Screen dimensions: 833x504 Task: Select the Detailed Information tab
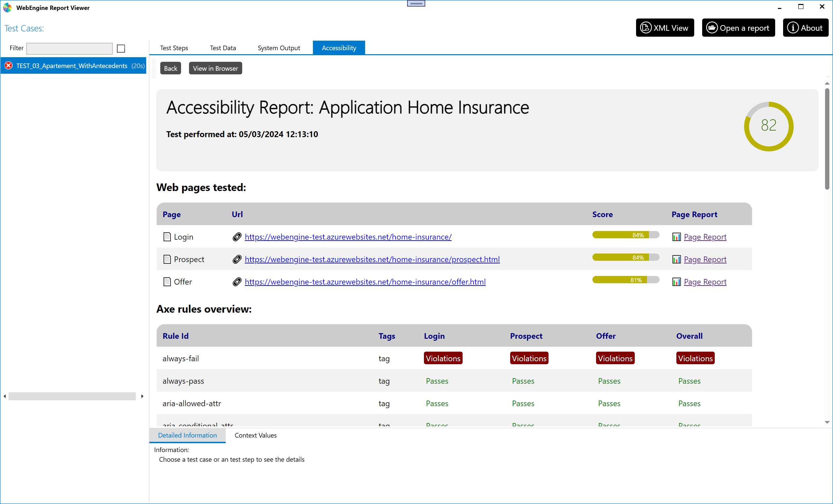(x=187, y=435)
